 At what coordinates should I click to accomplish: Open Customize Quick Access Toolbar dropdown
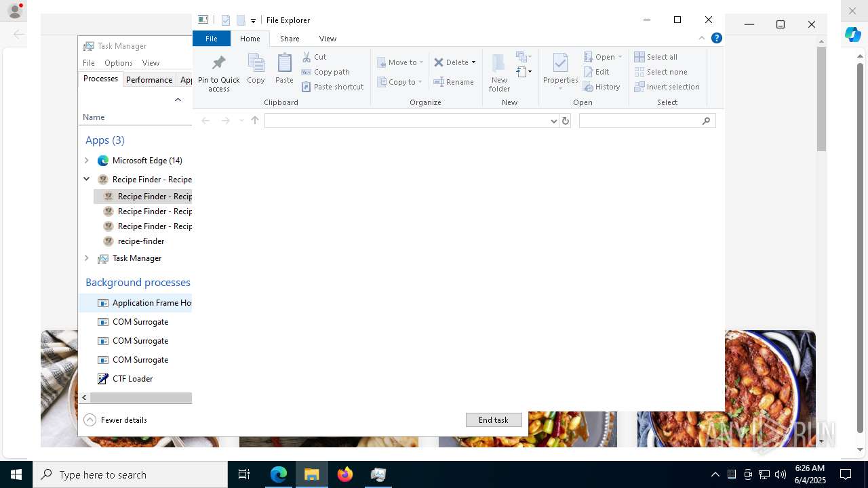click(x=253, y=21)
